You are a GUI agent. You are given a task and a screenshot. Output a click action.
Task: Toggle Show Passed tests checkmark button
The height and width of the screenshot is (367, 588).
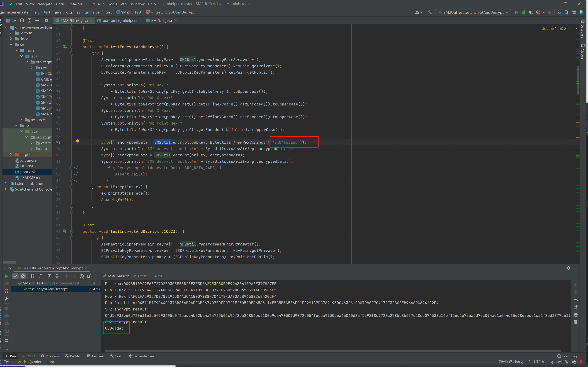[15, 276]
